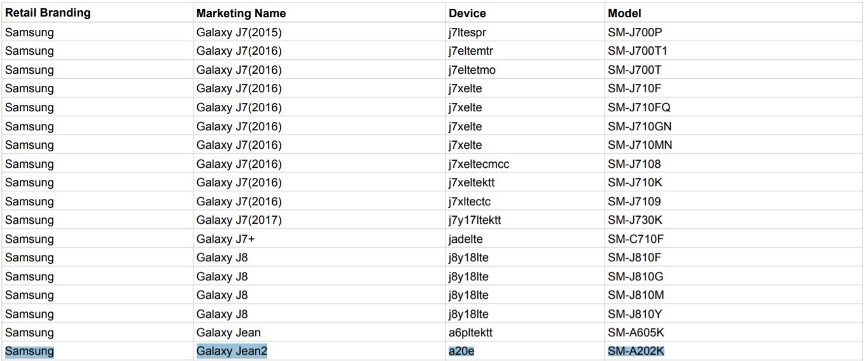868x361 pixels.
Task: Select the SM-J810G model cell
Action: (635, 276)
